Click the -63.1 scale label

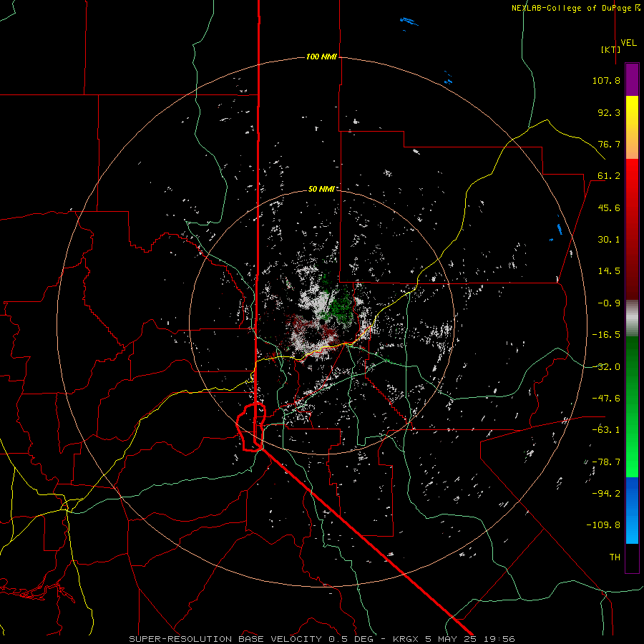coord(606,430)
